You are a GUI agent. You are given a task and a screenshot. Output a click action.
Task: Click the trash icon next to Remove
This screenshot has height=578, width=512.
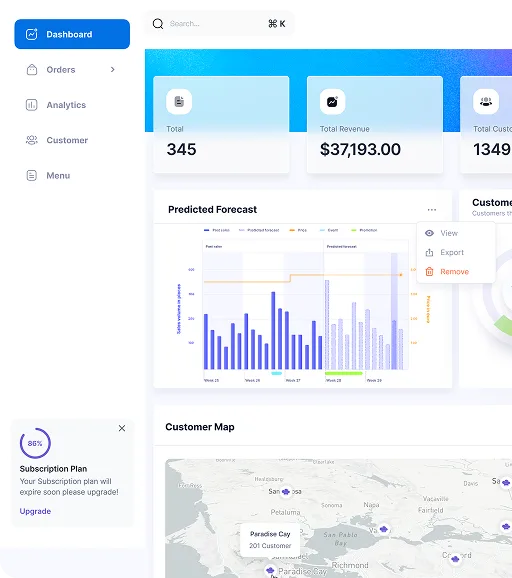click(429, 272)
